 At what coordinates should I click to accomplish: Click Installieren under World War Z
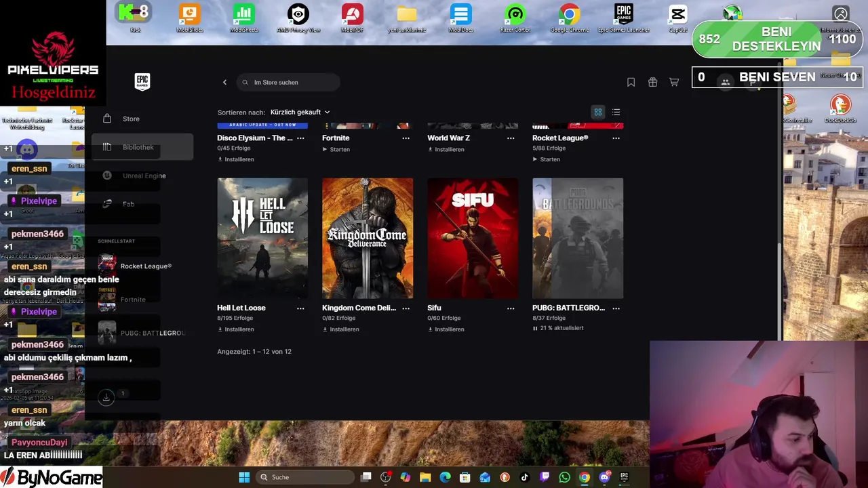(446, 149)
